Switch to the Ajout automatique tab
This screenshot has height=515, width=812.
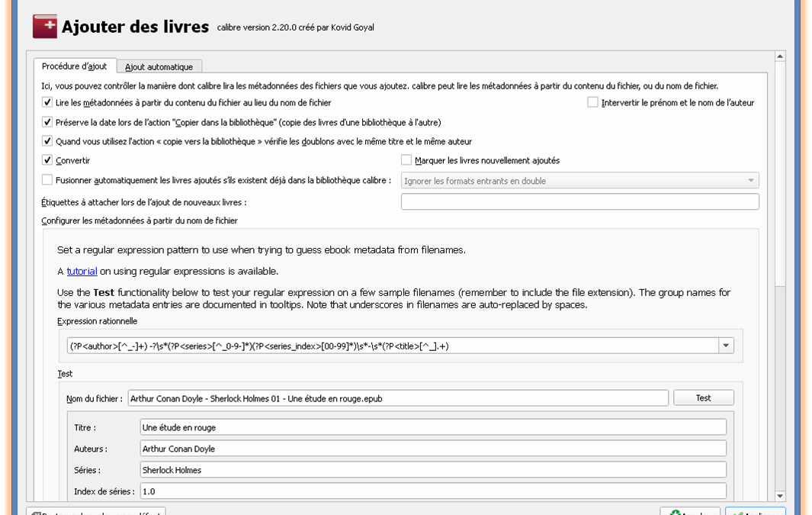click(x=159, y=67)
